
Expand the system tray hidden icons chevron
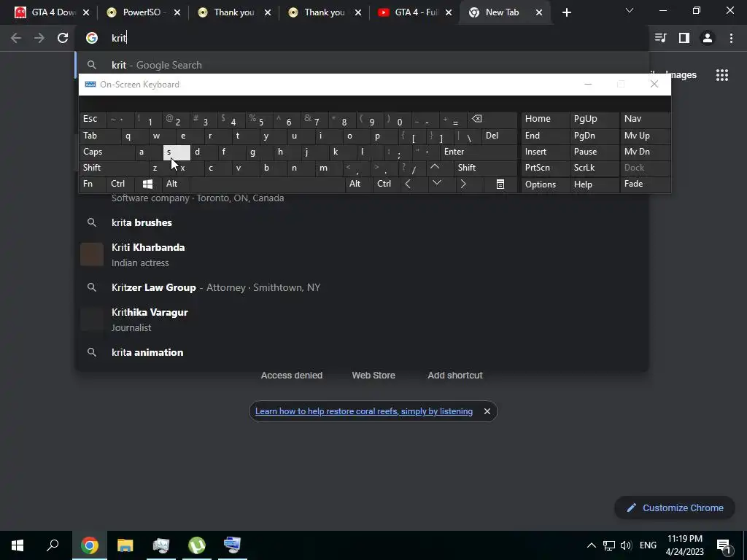pos(591,545)
